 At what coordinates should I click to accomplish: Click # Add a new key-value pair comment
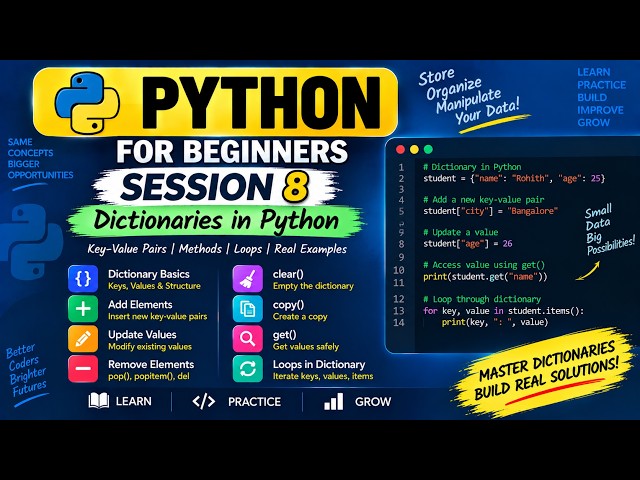tap(484, 200)
